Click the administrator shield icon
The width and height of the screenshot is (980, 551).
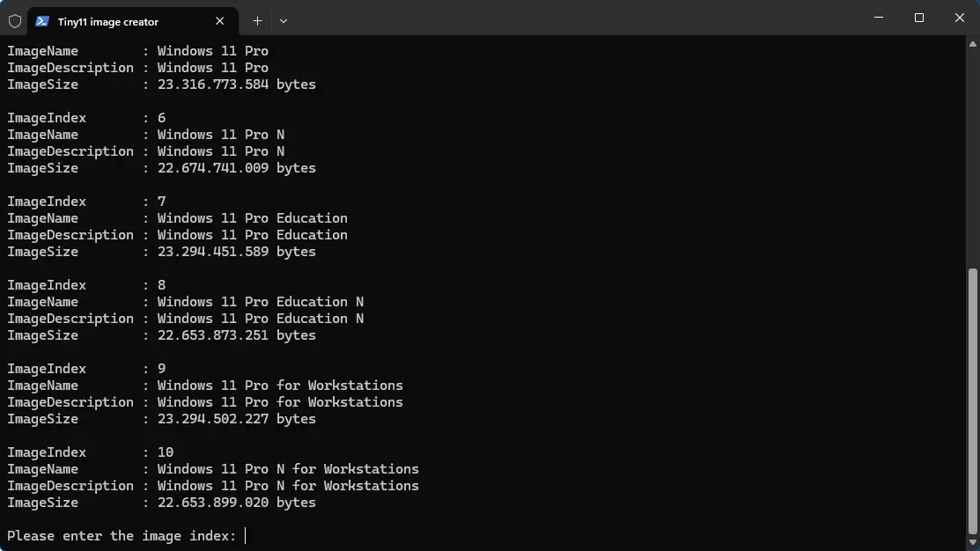click(x=15, y=21)
